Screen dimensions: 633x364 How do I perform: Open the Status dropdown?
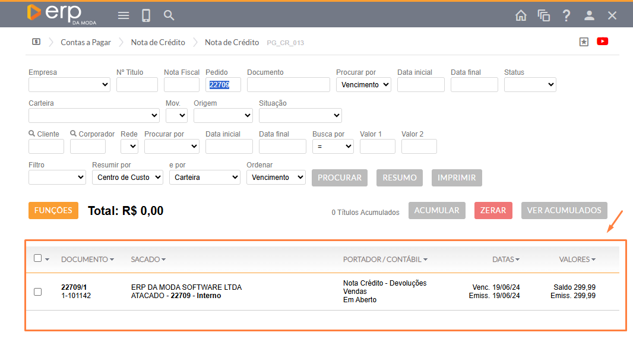[530, 85]
